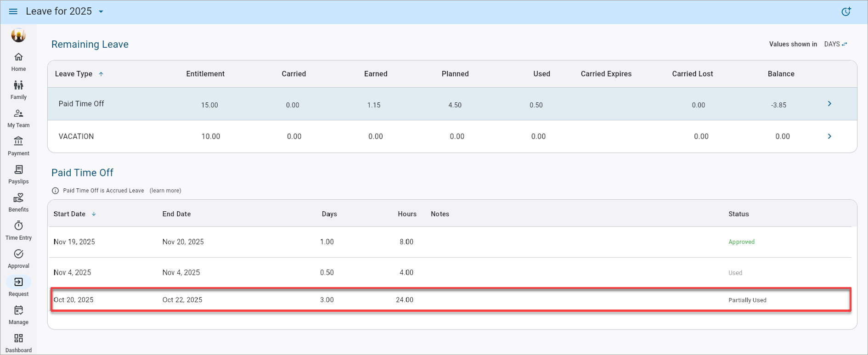This screenshot has height=355, width=868.
Task: Open Benefits from the sidebar
Action: (18, 203)
